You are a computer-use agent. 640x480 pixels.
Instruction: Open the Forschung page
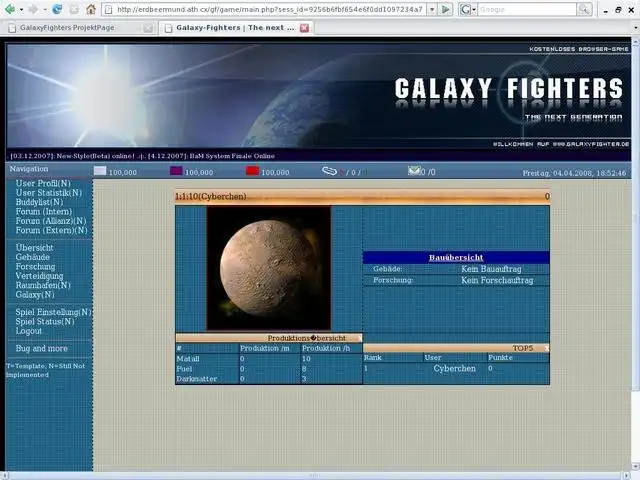pyautogui.click(x=35, y=267)
